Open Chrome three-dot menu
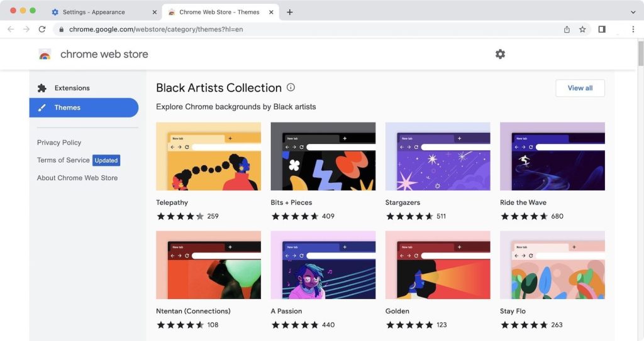Viewport: 644px width, 341px height. (x=633, y=29)
